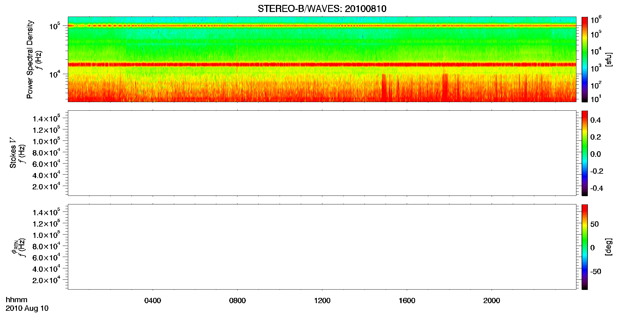Click inside the empty Stokes V panel

pos(322,153)
